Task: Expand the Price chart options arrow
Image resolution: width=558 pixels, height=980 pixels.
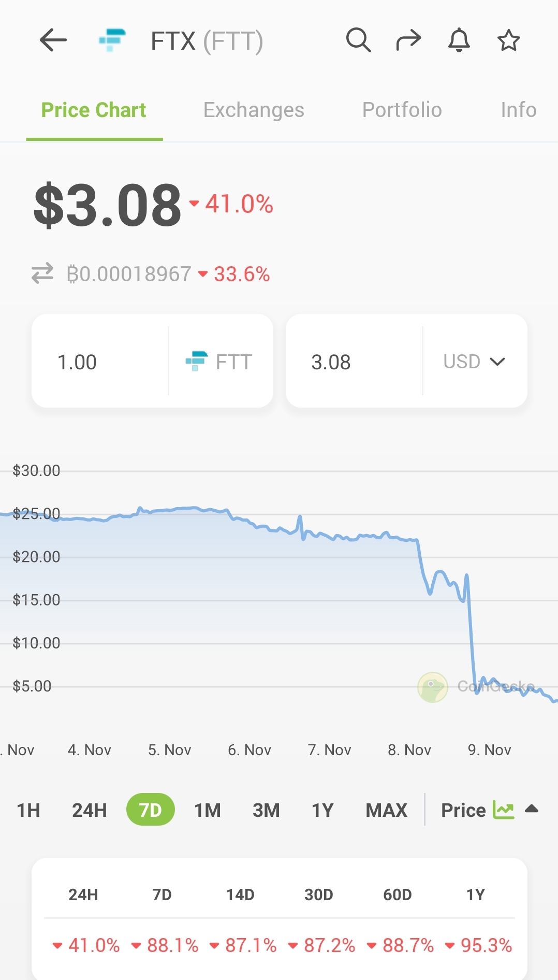Action: point(532,809)
